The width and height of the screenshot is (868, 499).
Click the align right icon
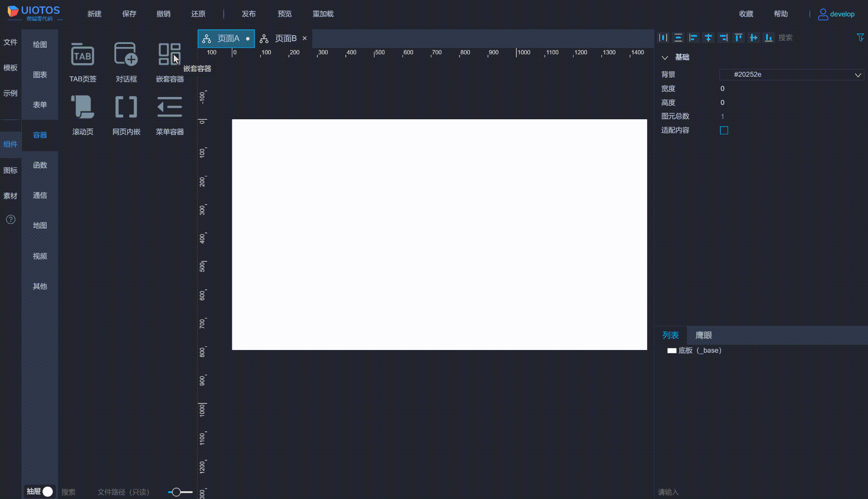pyautogui.click(x=723, y=37)
